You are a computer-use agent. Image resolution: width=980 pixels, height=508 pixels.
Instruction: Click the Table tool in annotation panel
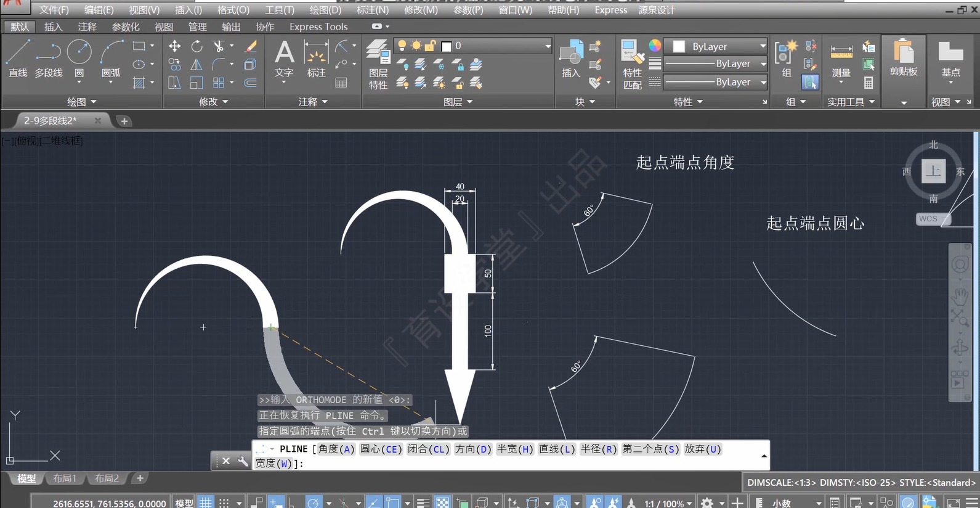pyautogui.click(x=341, y=83)
